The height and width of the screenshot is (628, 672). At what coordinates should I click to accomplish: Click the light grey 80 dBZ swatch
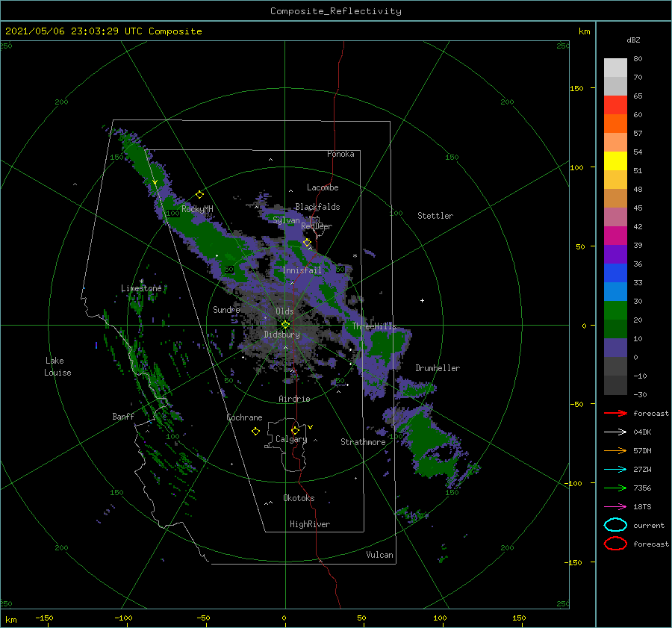[615, 68]
